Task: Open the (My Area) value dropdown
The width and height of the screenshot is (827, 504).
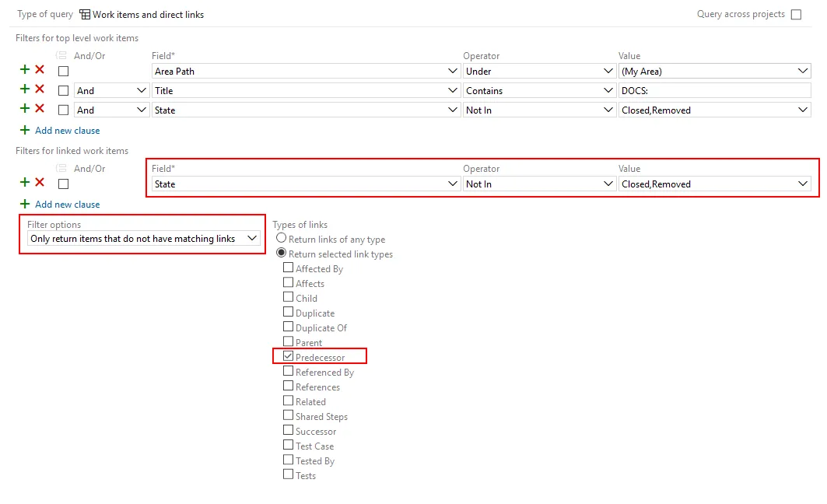Action: click(715, 72)
